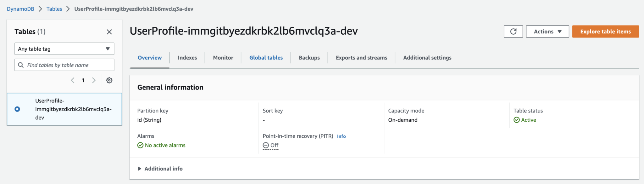This screenshot has width=644, height=184.
Task: Go to DynamoDB breadcrumb link
Action: click(x=20, y=9)
